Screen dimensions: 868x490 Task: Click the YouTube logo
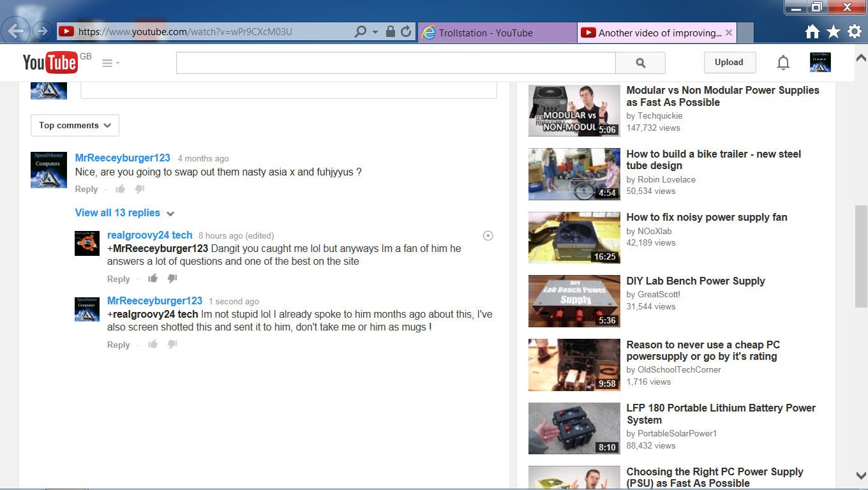pos(50,63)
